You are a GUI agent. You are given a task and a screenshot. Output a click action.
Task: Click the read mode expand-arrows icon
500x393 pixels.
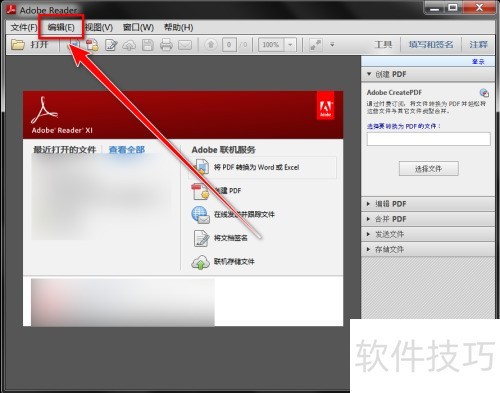pos(315,45)
